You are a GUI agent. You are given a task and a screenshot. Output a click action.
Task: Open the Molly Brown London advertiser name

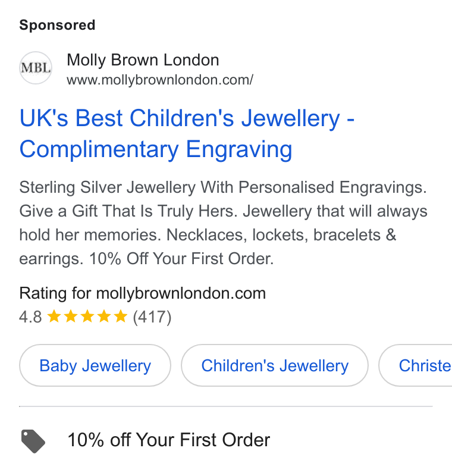[143, 60]
